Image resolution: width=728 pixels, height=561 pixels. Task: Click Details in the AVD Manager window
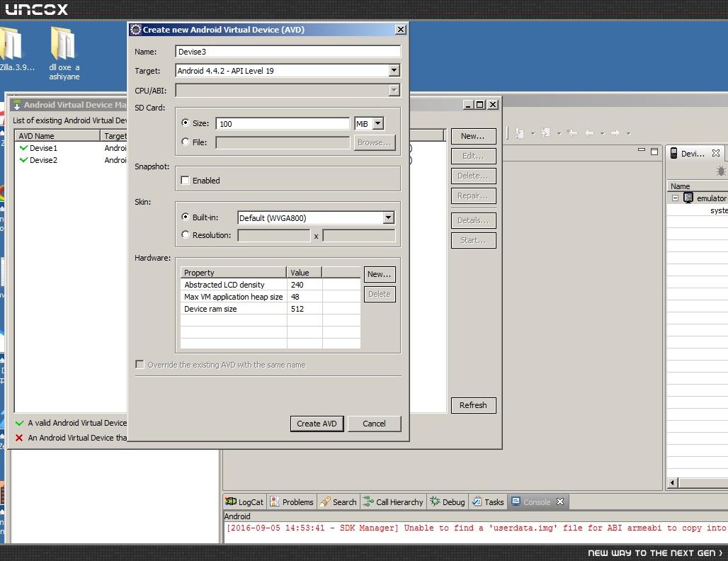tap(473, 220)
